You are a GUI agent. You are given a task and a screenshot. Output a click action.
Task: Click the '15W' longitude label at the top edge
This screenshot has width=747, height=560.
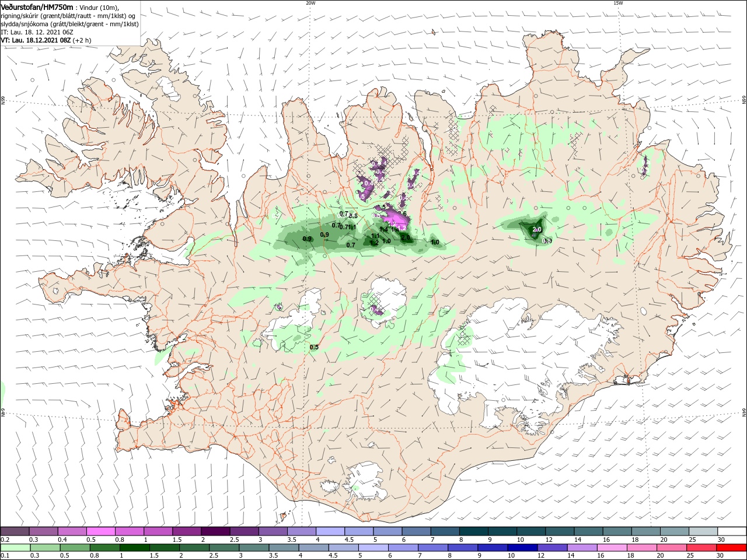[x=618, y=3]
